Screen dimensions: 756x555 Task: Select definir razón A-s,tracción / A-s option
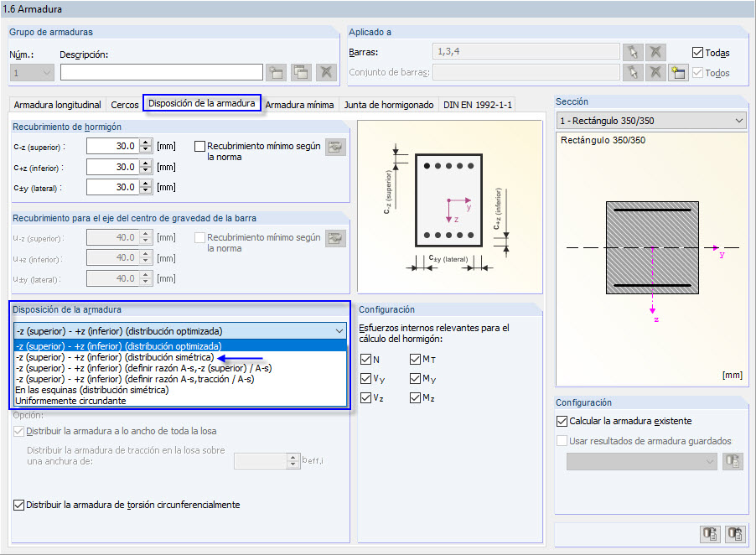[x=180, y=379]
